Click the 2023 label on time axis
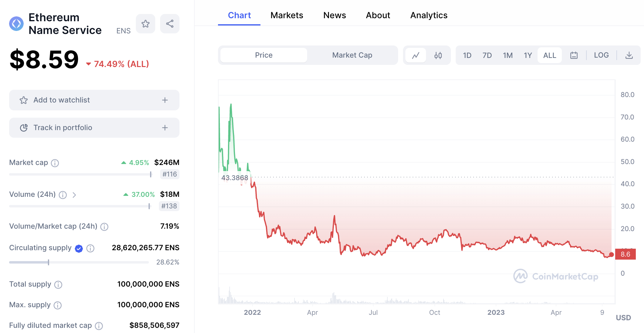This screenshot has height=333, width=644. click(496, 312)
